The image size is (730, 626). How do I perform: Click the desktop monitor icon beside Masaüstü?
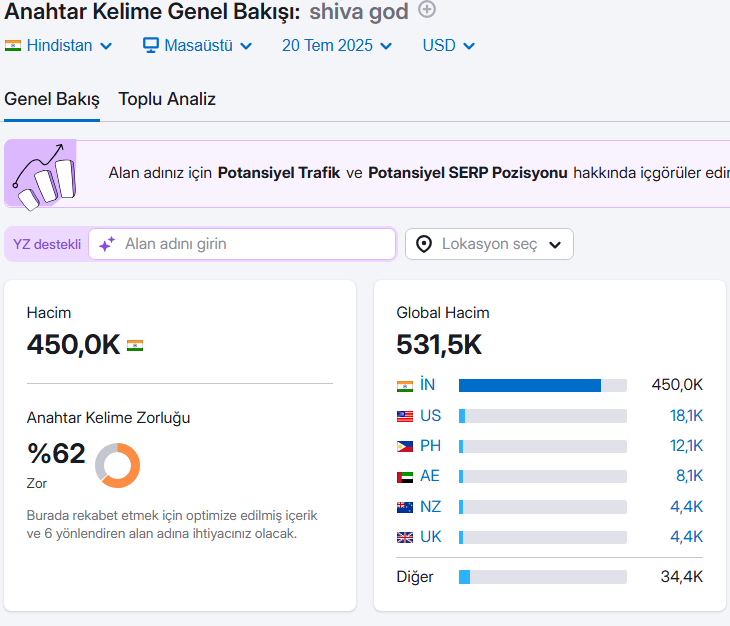(x=151, y=45)
